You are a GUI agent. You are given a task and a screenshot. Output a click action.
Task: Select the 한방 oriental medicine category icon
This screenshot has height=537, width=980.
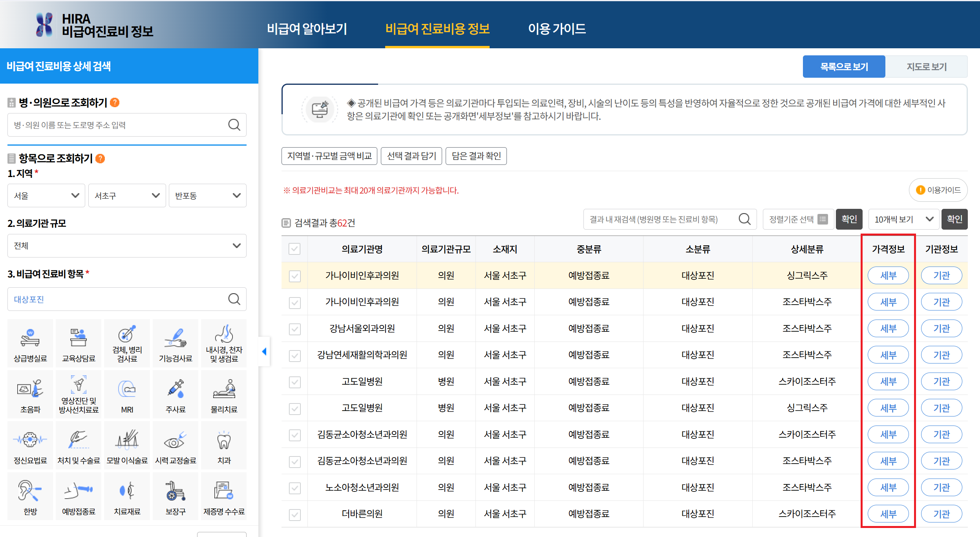tap(30, 495)
